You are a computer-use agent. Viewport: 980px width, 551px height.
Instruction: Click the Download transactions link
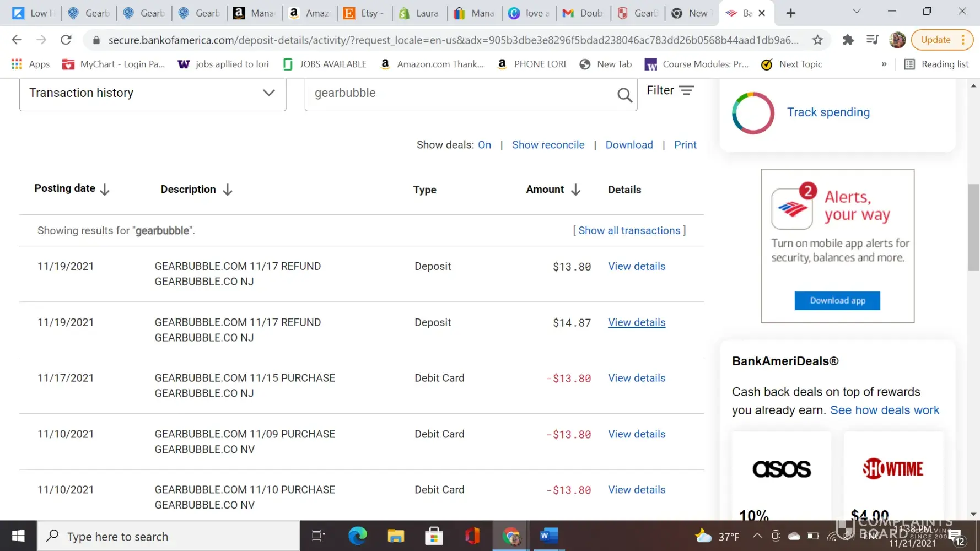[629, 145]
